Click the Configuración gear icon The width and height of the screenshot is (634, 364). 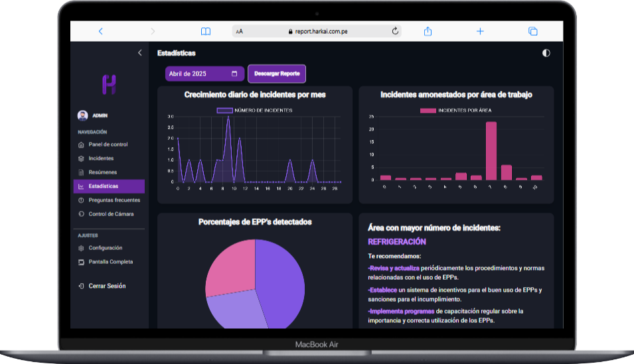click(x=81, y=248)
